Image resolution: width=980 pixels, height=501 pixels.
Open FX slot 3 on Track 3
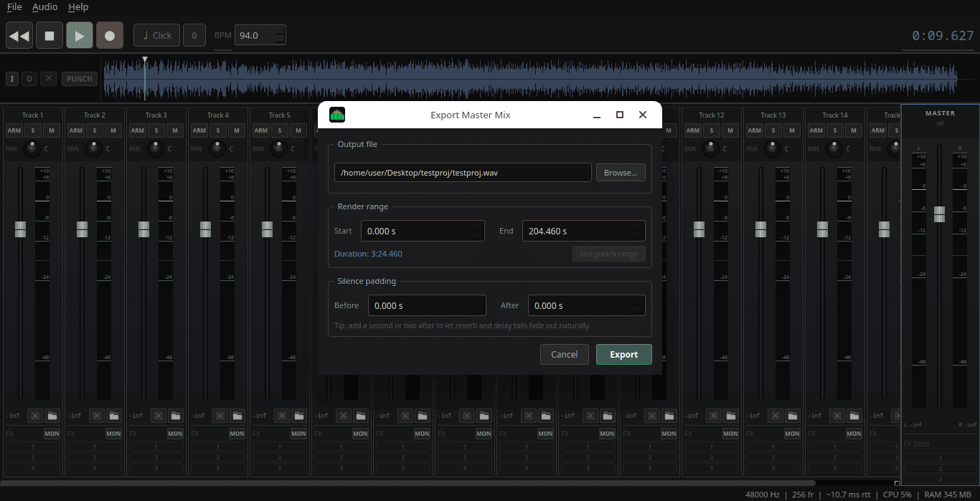[x=156, y=468]
